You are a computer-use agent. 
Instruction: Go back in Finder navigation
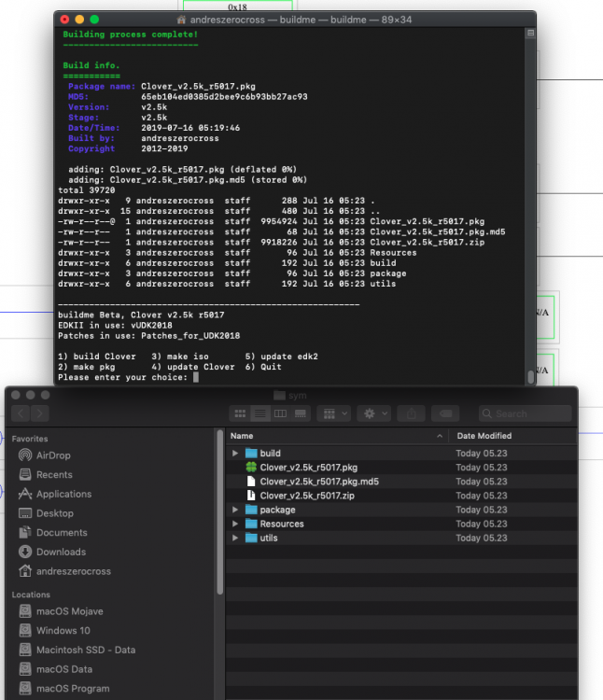[21, 413]
